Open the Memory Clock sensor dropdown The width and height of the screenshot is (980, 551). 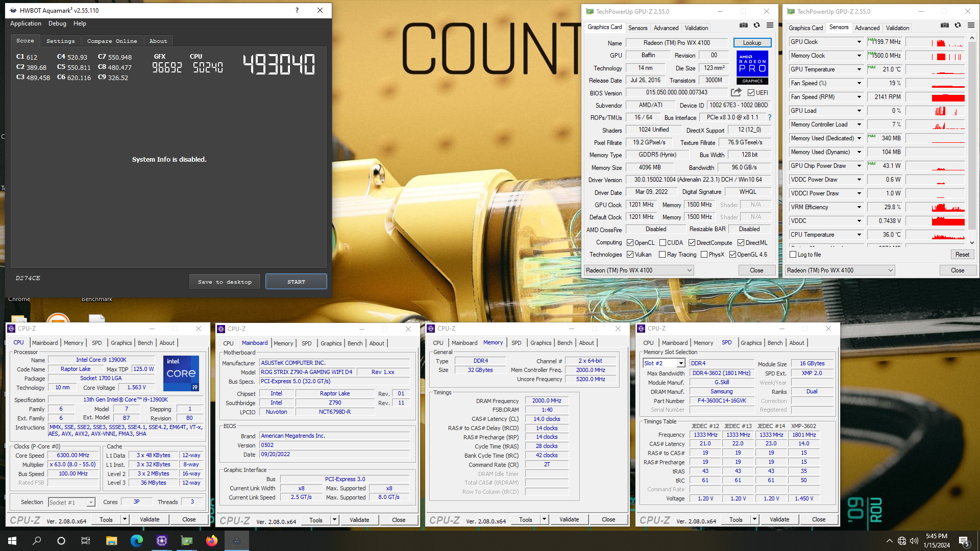pyautogui.click(x=859, y=56)
